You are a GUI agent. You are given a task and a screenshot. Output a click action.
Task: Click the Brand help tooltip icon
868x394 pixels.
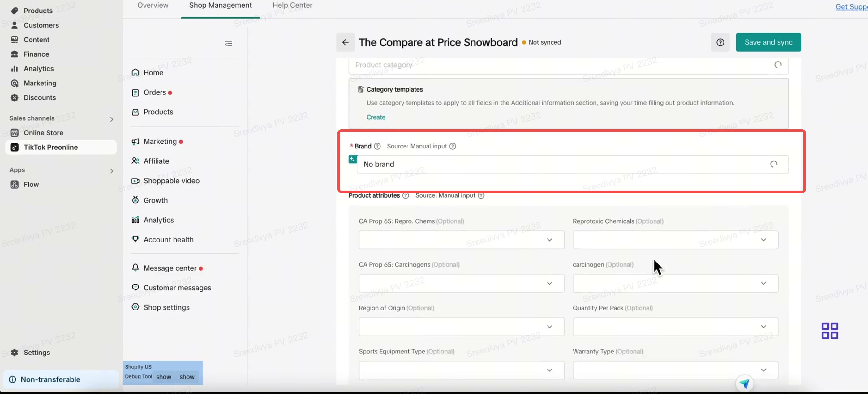pos(377,146)
